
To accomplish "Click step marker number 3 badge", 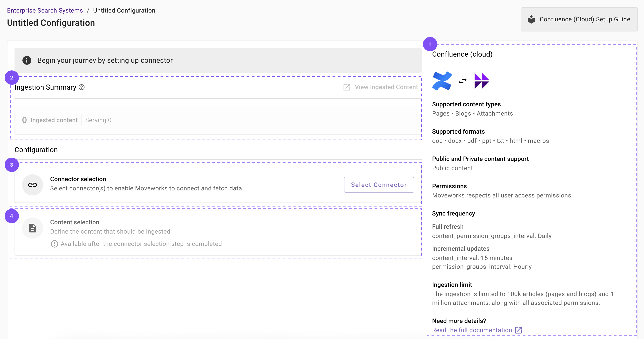I will [11, 165].
